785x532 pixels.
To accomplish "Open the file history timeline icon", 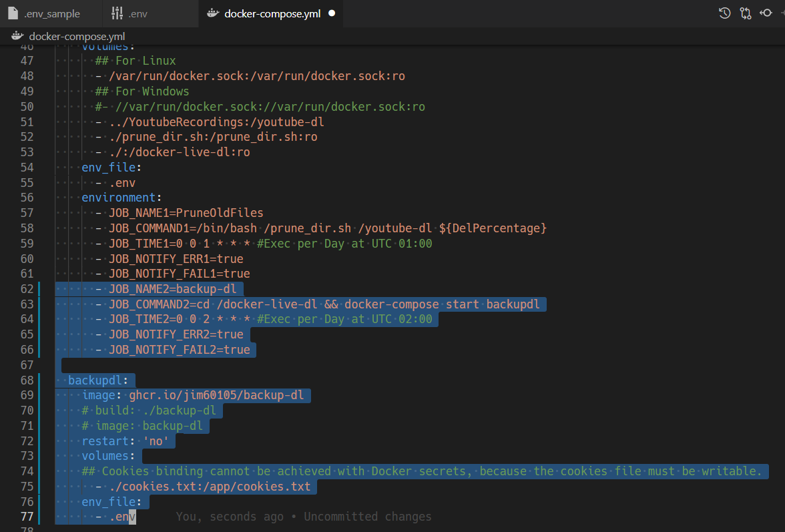I will 724,13.
